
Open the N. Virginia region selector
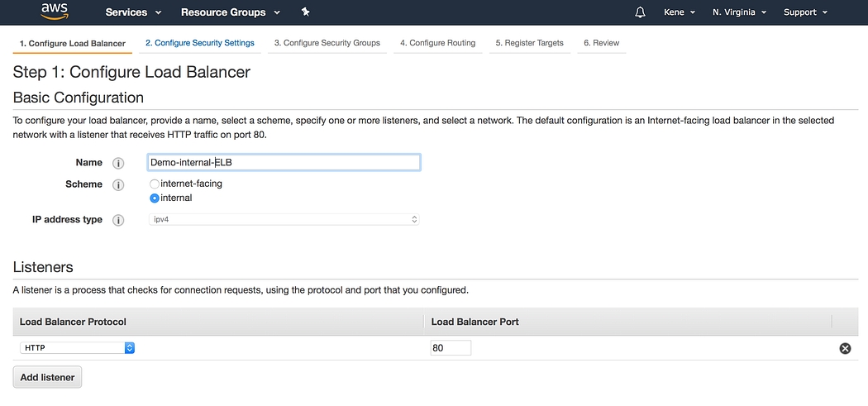tap(739, 12)
